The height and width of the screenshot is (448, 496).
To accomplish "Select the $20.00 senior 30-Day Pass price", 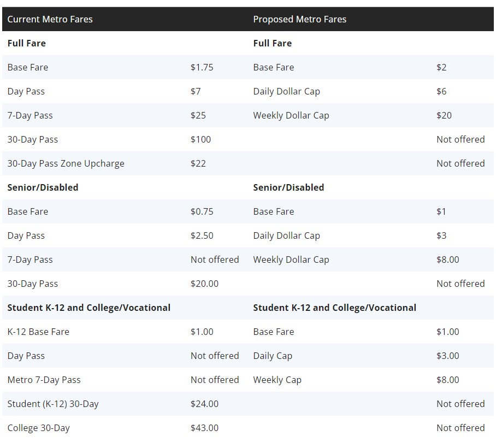I will tap(204, 284).
